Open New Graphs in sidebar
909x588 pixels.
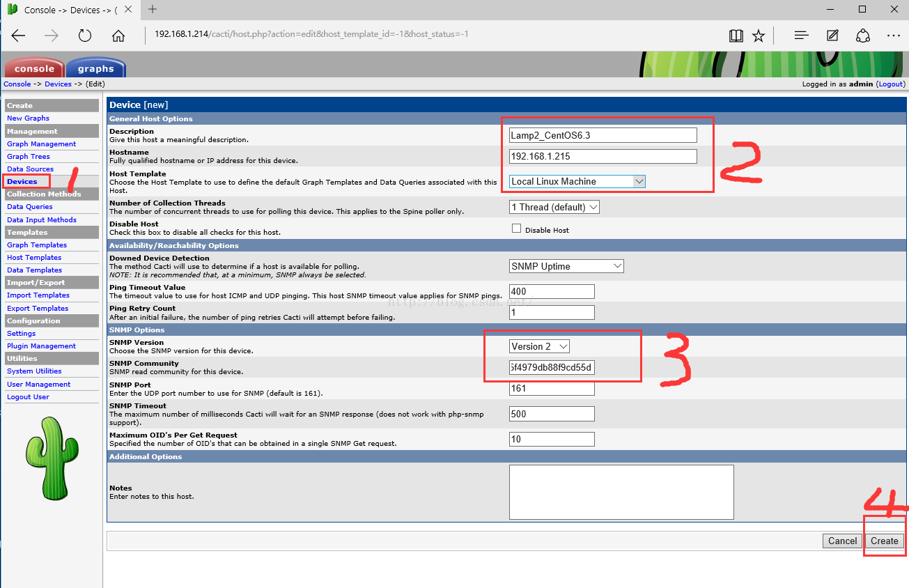[x=28, y=118]
